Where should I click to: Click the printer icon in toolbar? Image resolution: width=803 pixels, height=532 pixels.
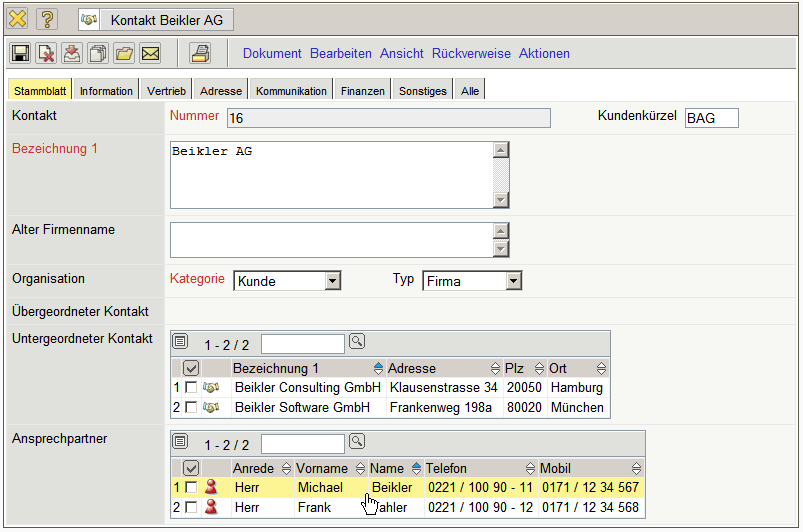(200, 54)
